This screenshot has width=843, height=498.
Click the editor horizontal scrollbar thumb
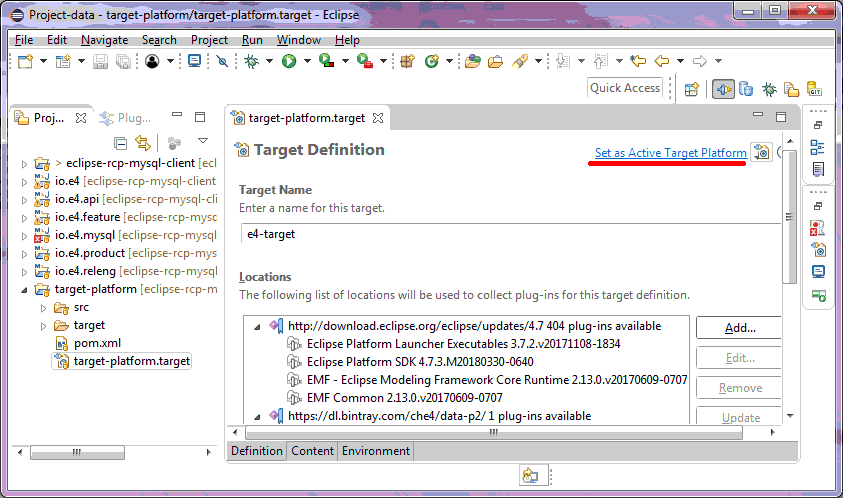coord(494,432)
